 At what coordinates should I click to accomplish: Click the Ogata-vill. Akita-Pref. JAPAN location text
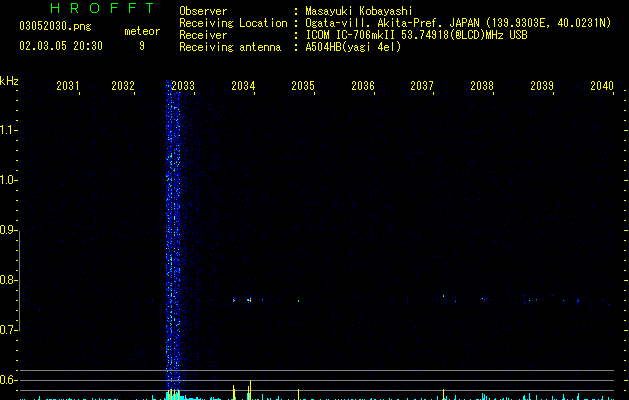(x=392, y=23)
